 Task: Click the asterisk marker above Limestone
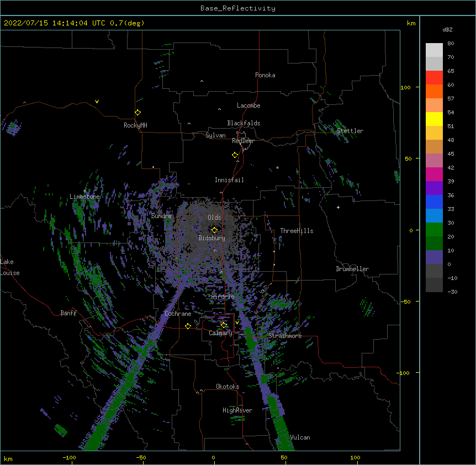pos(84,191)
